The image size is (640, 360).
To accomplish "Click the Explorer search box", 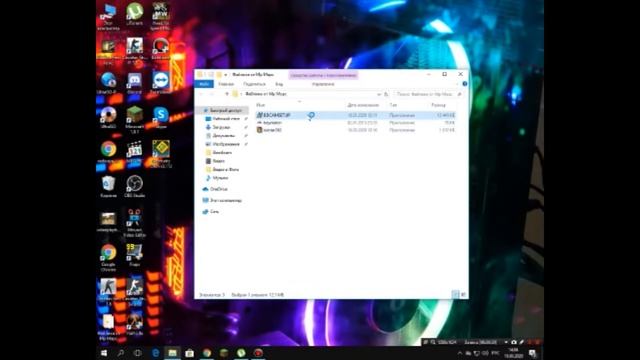I will tap(428, 94).
